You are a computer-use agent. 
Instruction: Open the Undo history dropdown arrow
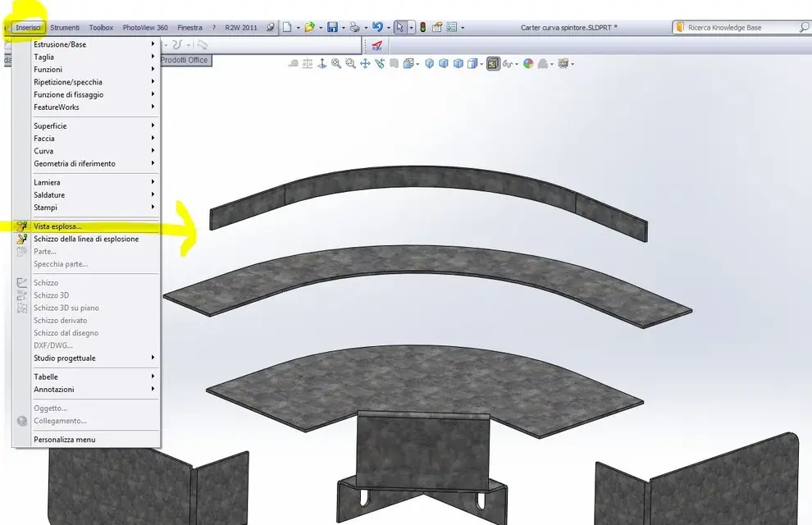(389, 28)
